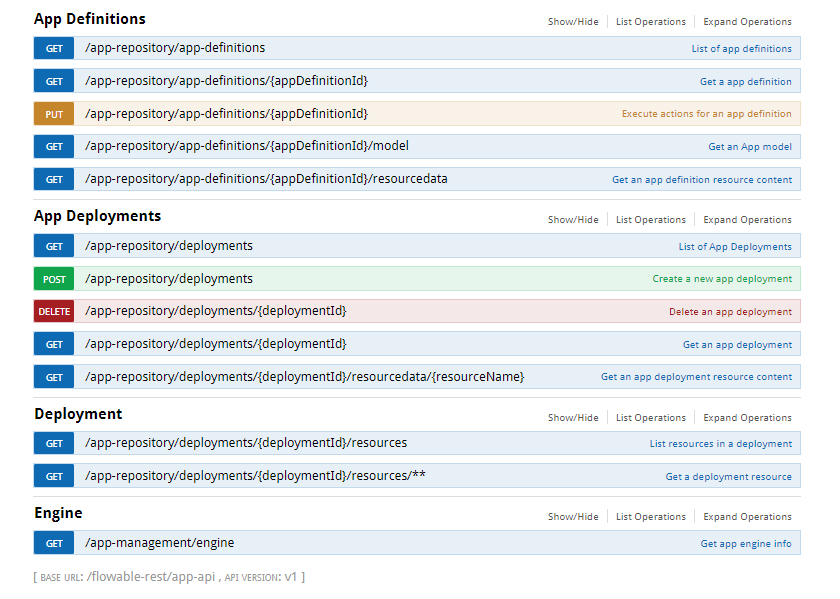Click the GET badge on /app-repository/app-definitions

(x=53, y=47)
